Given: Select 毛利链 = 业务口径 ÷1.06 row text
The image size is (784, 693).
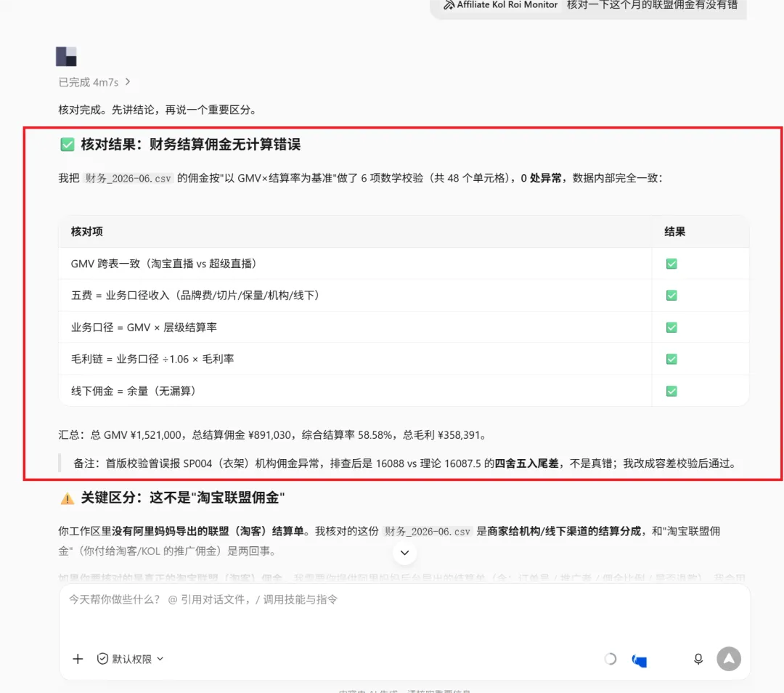Looking at the screenshot, I should pyautogui.click(x=152, y=360).
